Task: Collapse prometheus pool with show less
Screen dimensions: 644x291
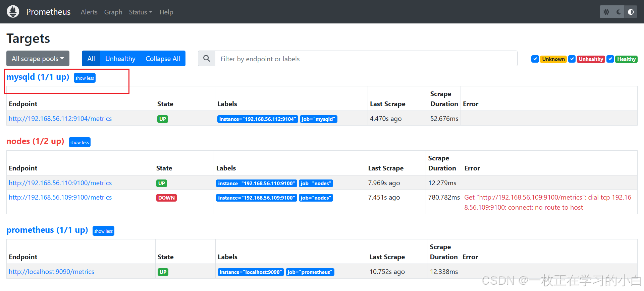Action: pyautogui.click(x=103, y=231)
